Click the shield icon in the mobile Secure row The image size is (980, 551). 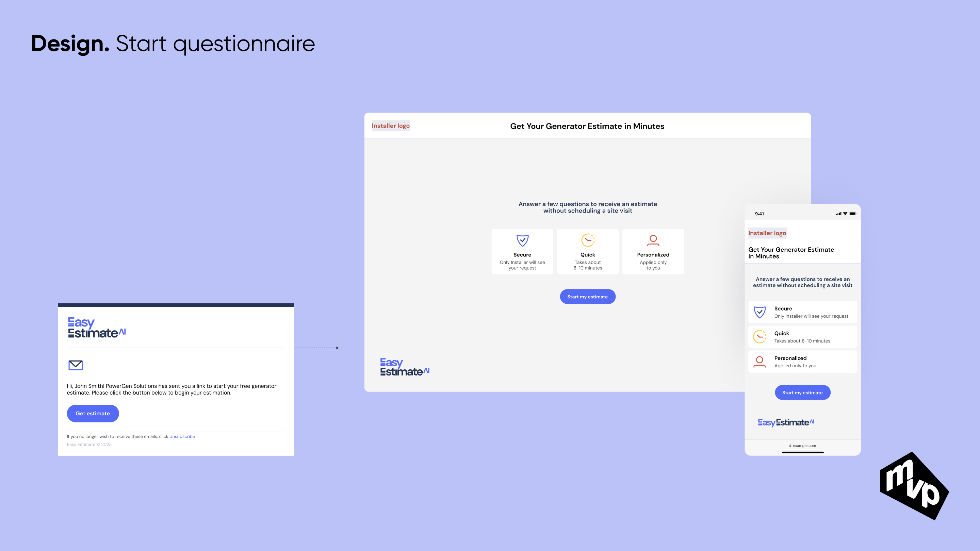760,312
